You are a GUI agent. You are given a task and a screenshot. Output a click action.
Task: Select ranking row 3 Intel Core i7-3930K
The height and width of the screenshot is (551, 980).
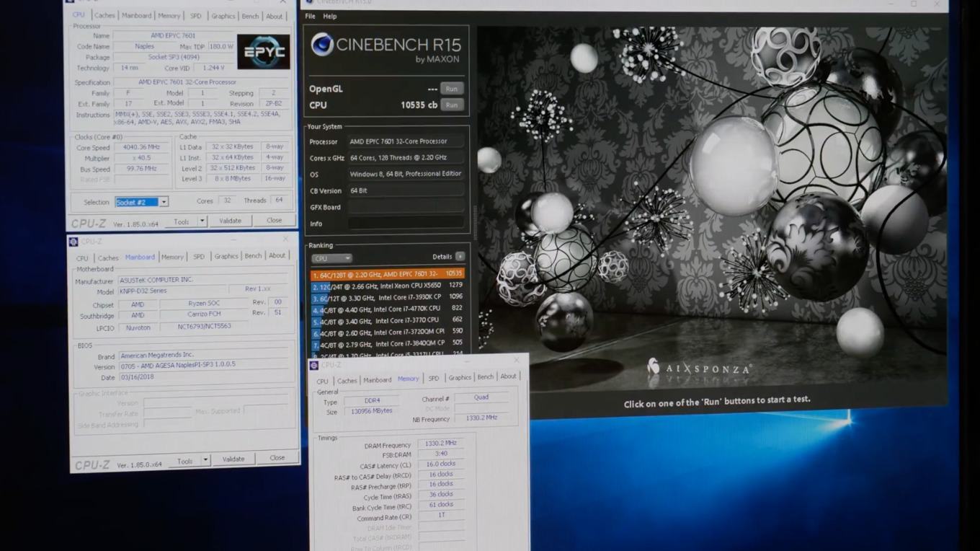(388, 297)
